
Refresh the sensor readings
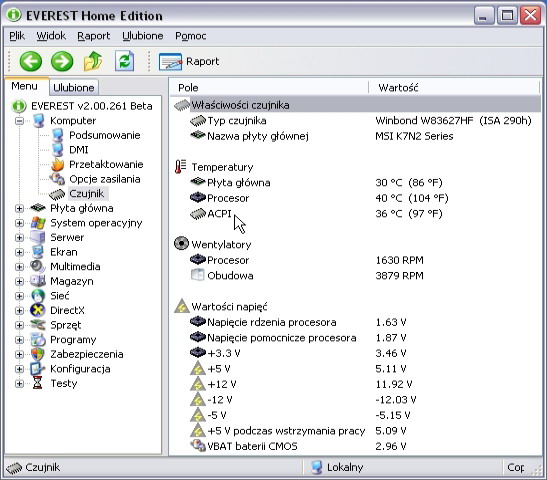tap(125, 61)
